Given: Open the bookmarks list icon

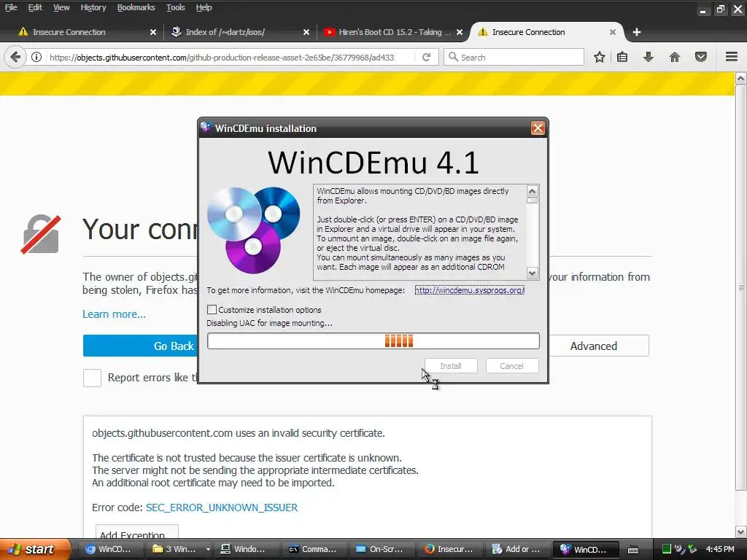Looking at the screenshot, I should [622, 57].
